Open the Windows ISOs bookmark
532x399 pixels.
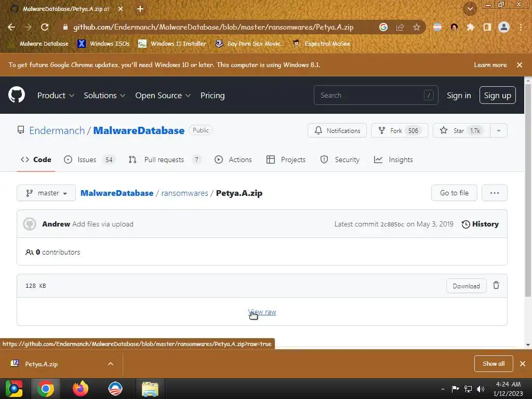[103, 44]
